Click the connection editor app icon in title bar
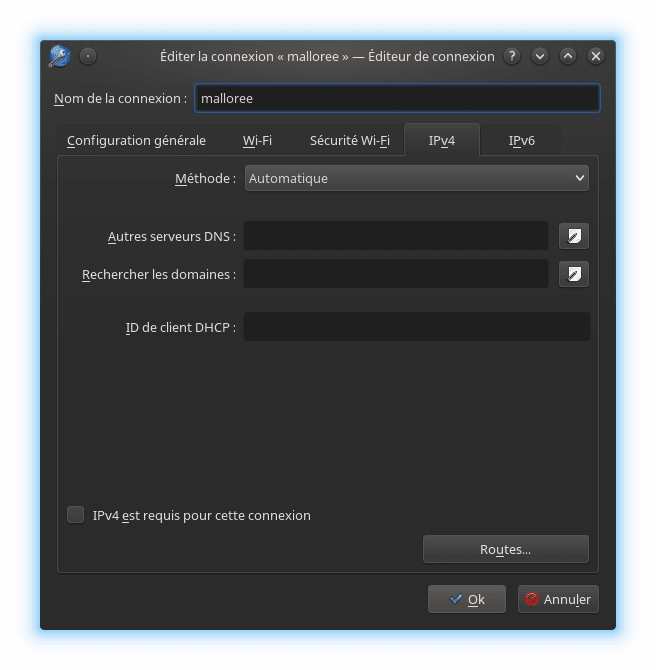Viewport: 656px width, 670px height. click(60, 56)
